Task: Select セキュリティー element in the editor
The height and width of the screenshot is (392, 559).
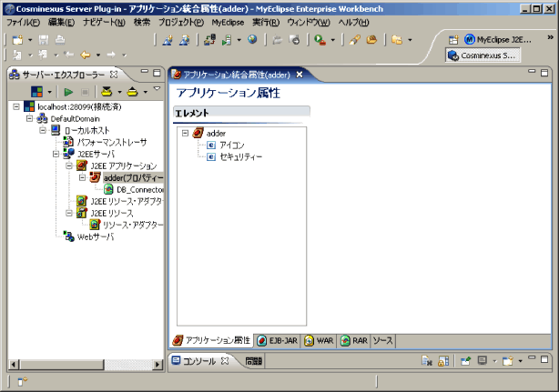Action: (240, 156)
